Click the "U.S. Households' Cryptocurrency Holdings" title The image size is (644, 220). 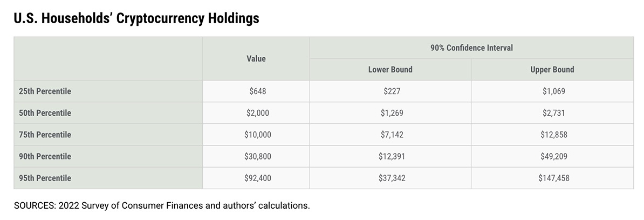136,18
